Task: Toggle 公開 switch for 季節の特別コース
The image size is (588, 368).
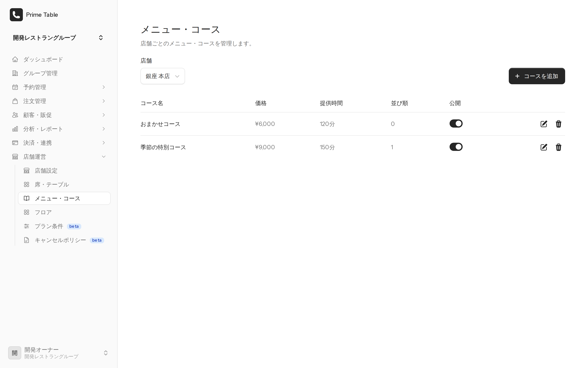Action: 456,147
